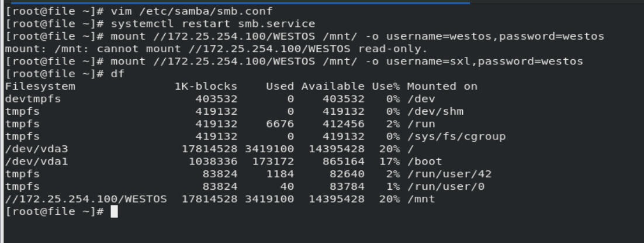Click the '865164' available value

tap(344, 162)
